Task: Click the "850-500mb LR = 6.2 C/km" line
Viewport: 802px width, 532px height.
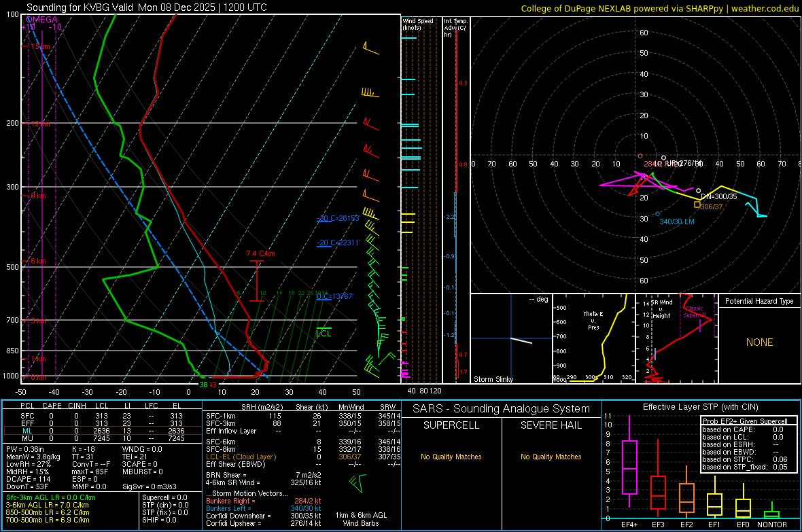Action: pyautogui.click(x=48, y=512)
